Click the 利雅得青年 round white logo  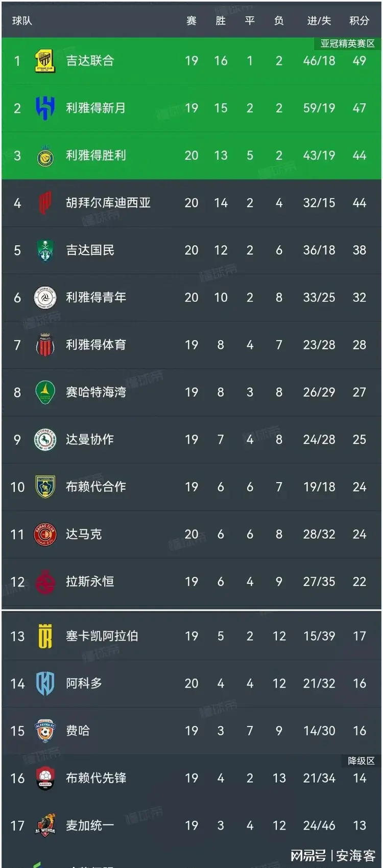click(x=45, y=298)
